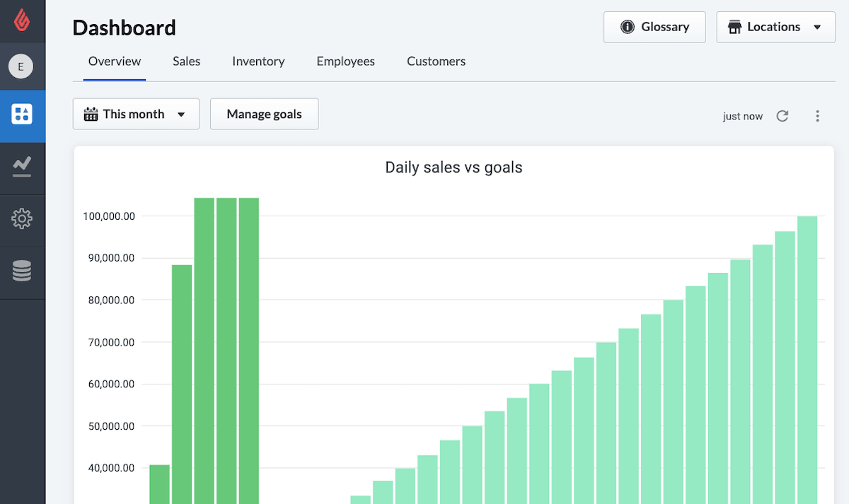Open settings via the gear icon
849x504 pixels.
coord(22,219)
